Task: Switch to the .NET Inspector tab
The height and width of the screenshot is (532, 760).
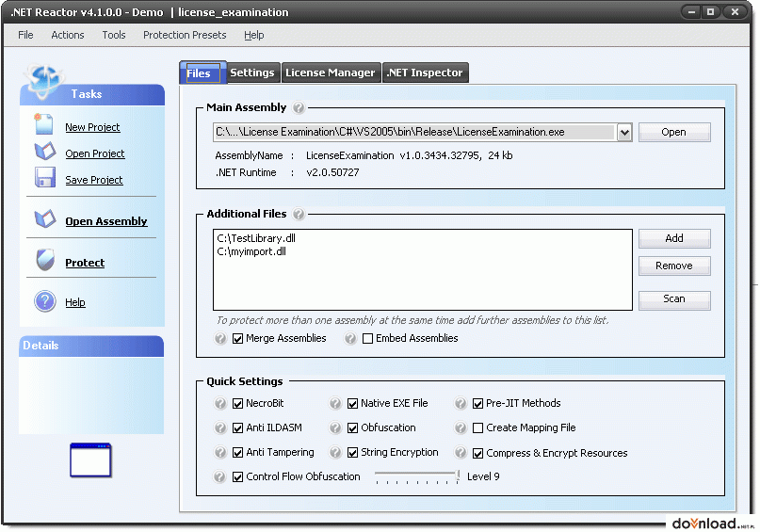Action: (425, 73)
